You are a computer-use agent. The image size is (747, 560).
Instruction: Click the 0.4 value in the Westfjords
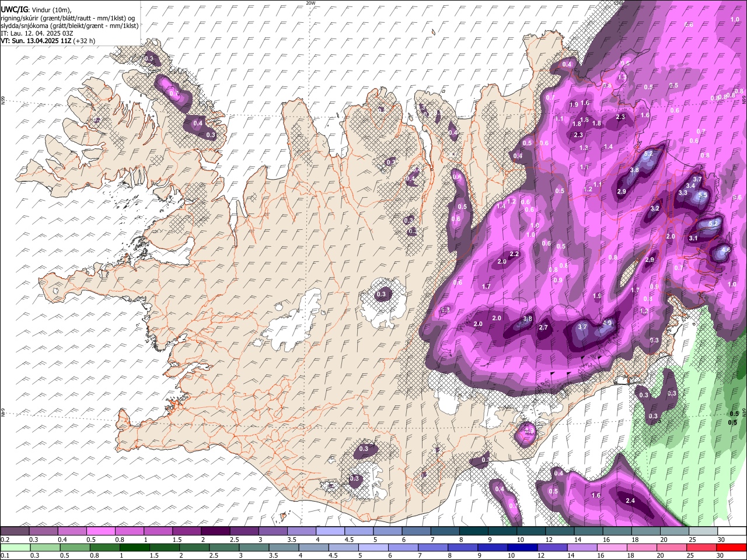pos(198,123)
